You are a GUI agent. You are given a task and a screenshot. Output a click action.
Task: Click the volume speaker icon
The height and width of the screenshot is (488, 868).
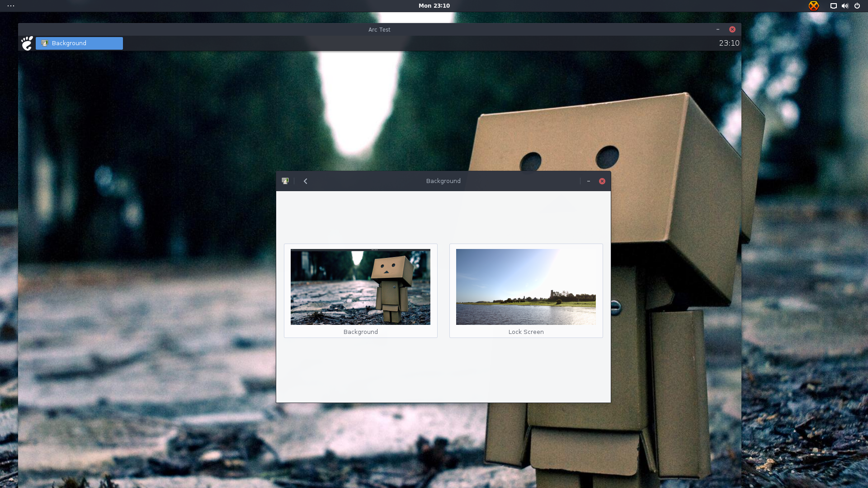845,6
